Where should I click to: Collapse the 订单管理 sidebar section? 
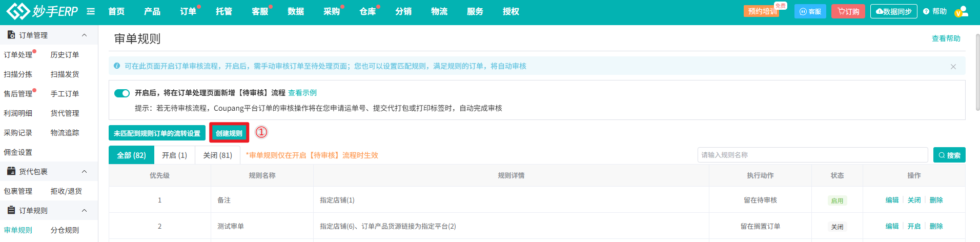(85, 35)
